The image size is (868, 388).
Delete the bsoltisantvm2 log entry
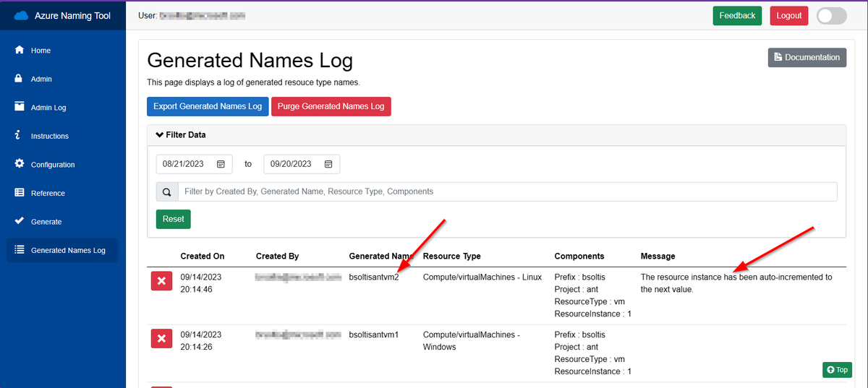point(161,280)
